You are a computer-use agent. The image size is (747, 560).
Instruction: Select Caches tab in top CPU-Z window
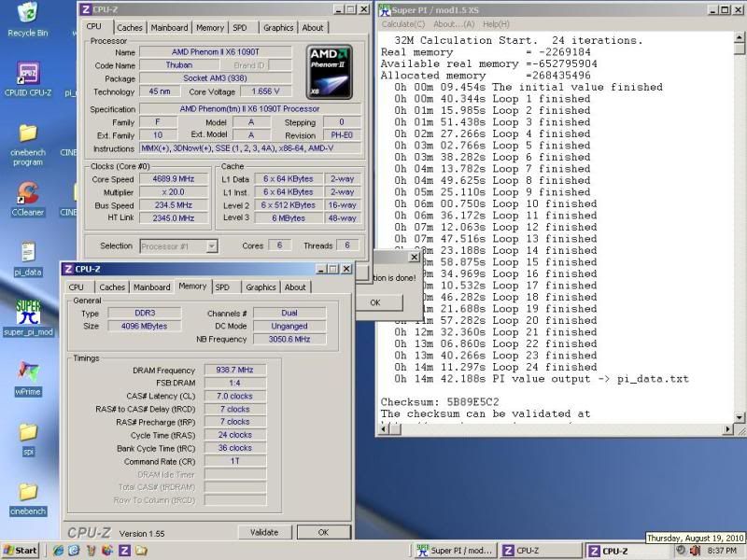pyautogui.click(x=130, y=28)
